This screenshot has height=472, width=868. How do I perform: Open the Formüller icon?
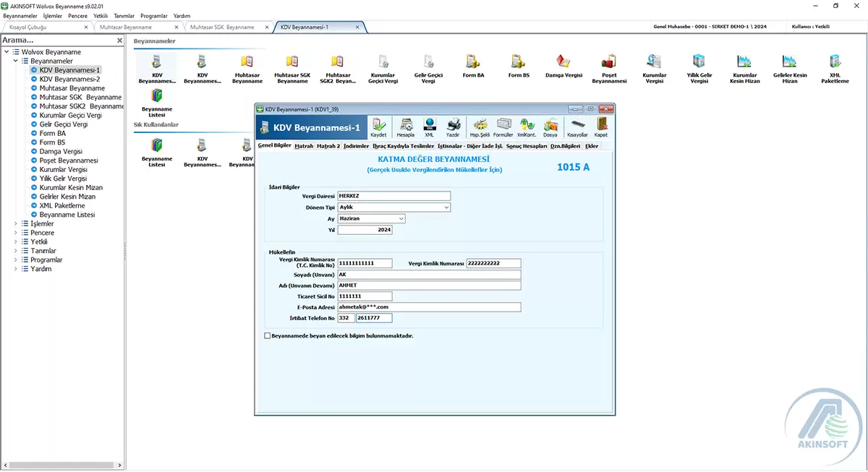(503, 127)
